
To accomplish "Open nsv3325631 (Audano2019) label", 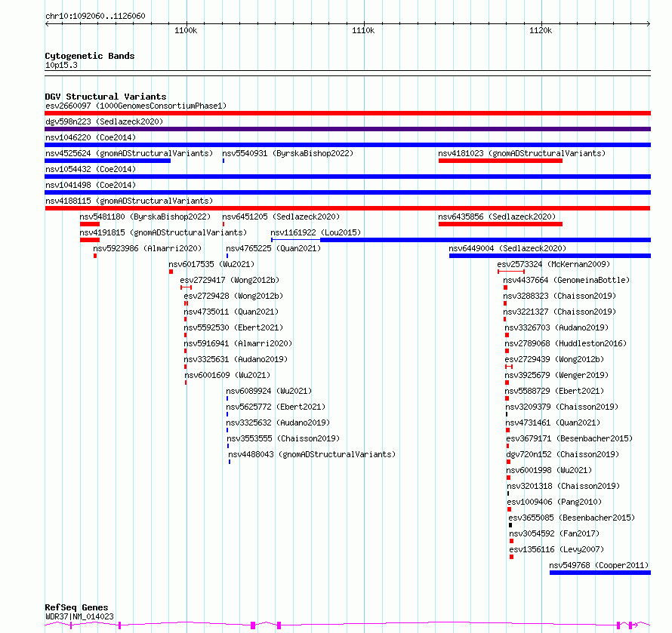I will coord(236,359).
